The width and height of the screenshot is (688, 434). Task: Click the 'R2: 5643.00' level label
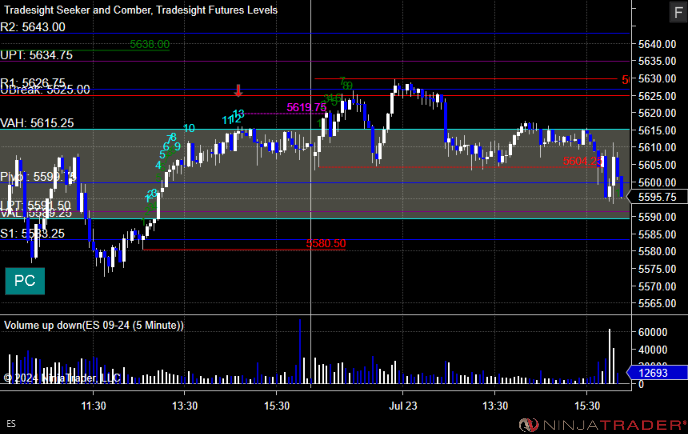coord(33,27)
